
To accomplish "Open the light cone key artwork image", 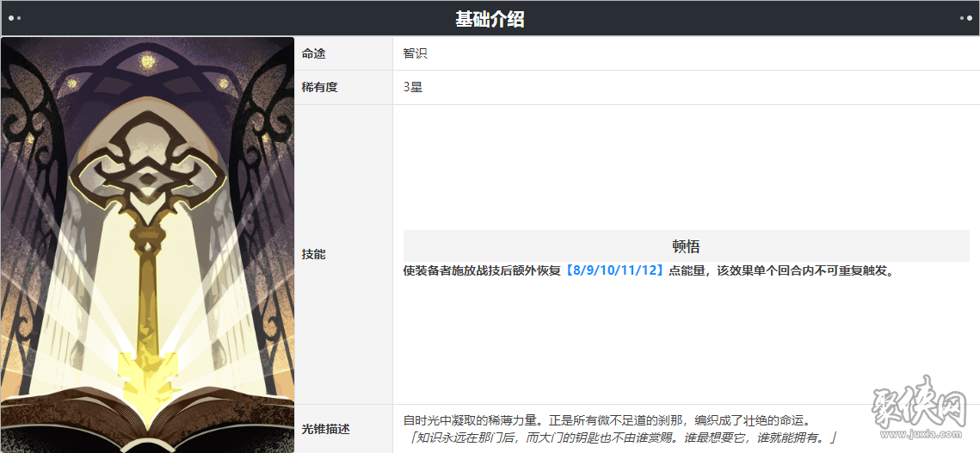I will 147,245.
